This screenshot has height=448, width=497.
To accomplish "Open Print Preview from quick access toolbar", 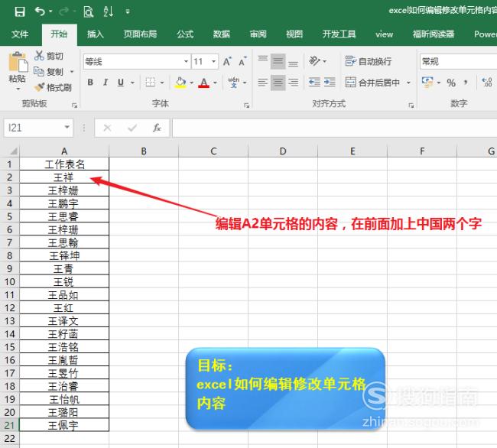I will click(x=89, y=11).
